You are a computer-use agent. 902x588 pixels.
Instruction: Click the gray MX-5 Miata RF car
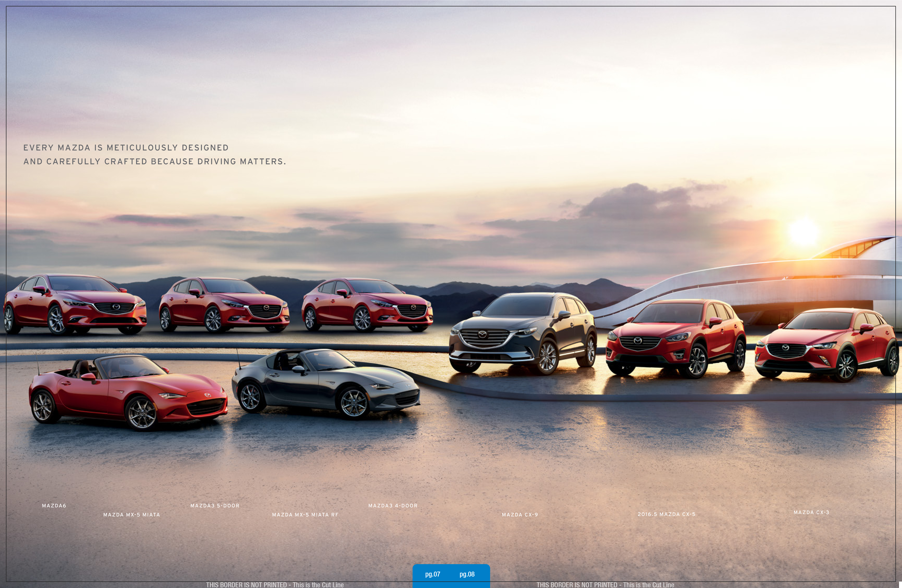326,384
